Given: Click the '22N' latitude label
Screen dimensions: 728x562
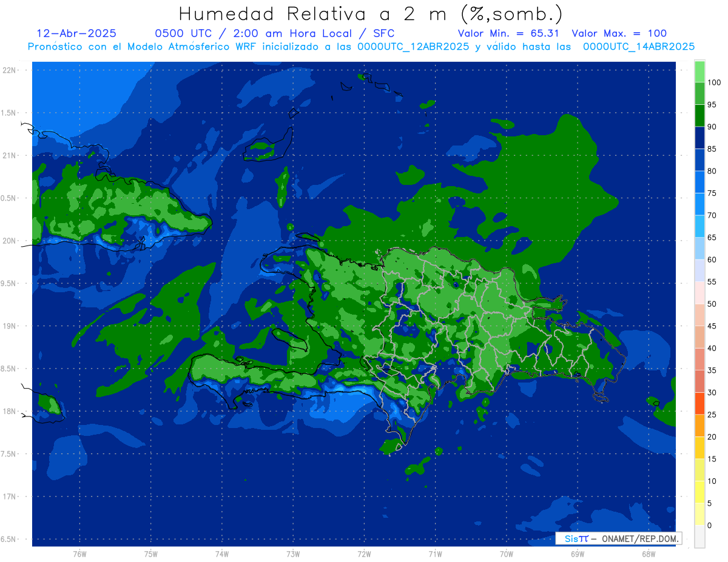Looking at the screenshot, I should click(x=9, y=70).
